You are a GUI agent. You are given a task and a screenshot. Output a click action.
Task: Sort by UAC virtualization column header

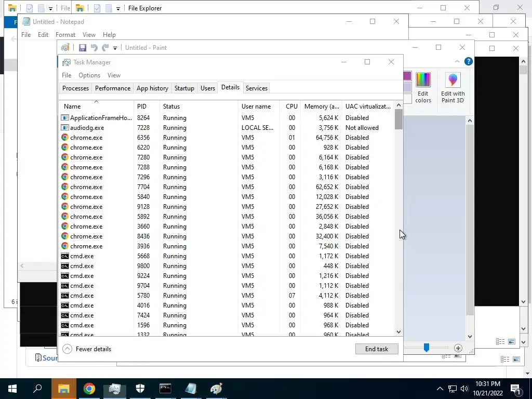(368, 106)
